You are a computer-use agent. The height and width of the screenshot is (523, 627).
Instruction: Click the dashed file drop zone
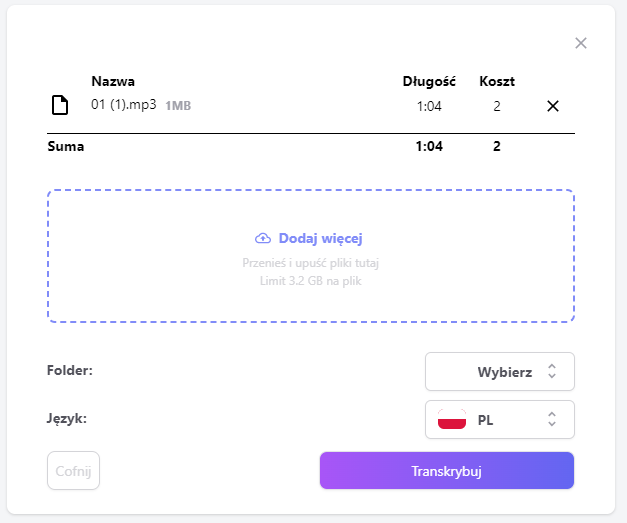tap(311, 256)
